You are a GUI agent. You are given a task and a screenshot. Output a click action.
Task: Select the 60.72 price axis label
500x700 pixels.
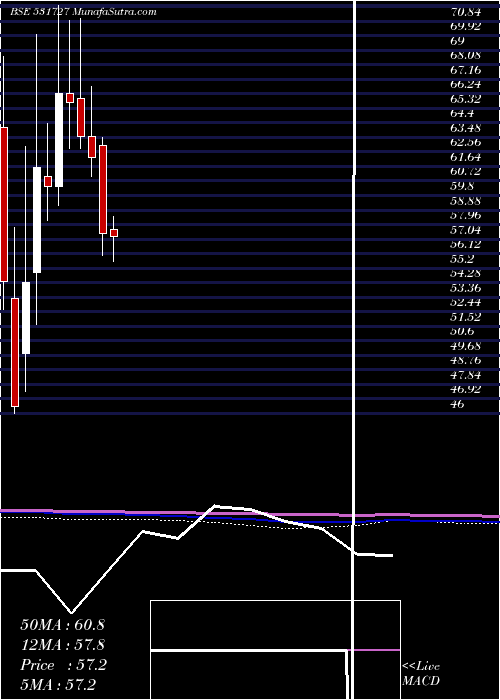click(x=466, y=171)
